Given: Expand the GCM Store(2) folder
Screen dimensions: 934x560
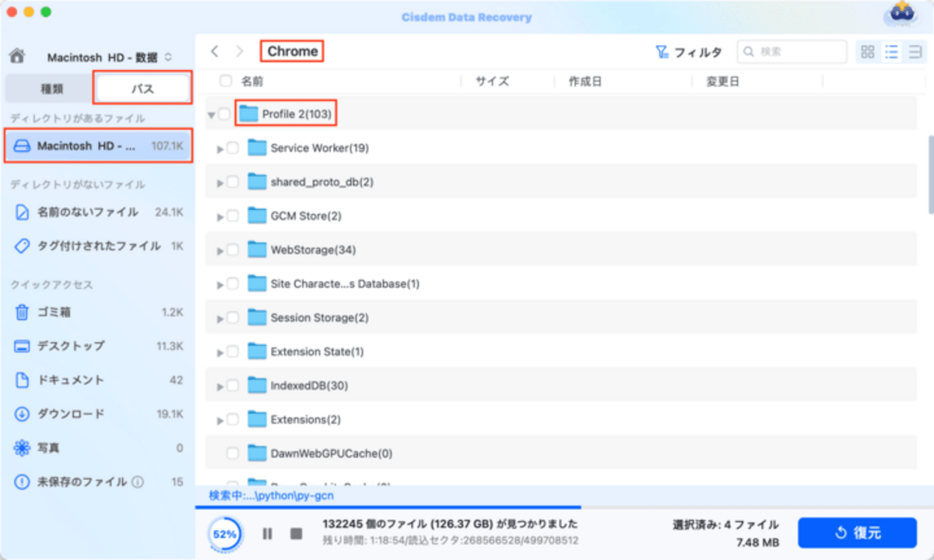Looking at the screenshot, I should click(220, 216).
